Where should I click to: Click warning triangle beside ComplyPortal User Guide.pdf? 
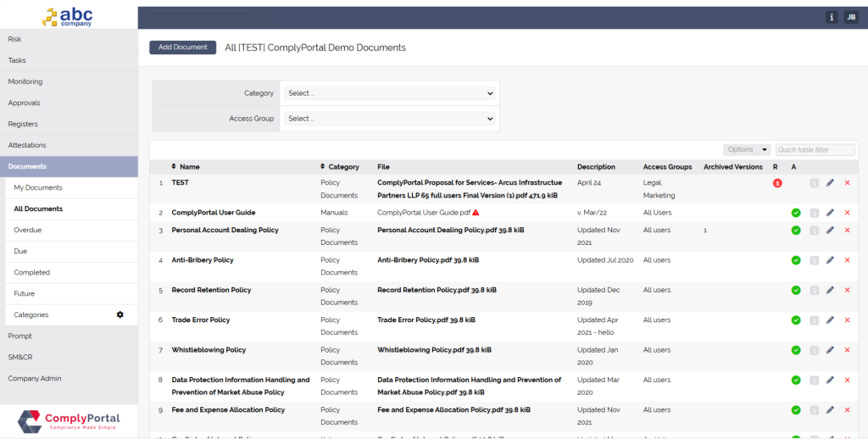pyautogui.click(x=476, y=213)
